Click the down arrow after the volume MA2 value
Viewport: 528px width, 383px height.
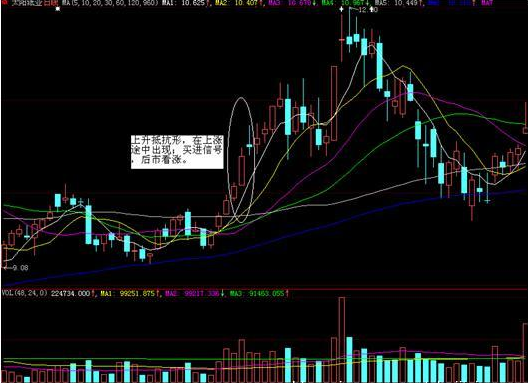click(x=222, y=293)
